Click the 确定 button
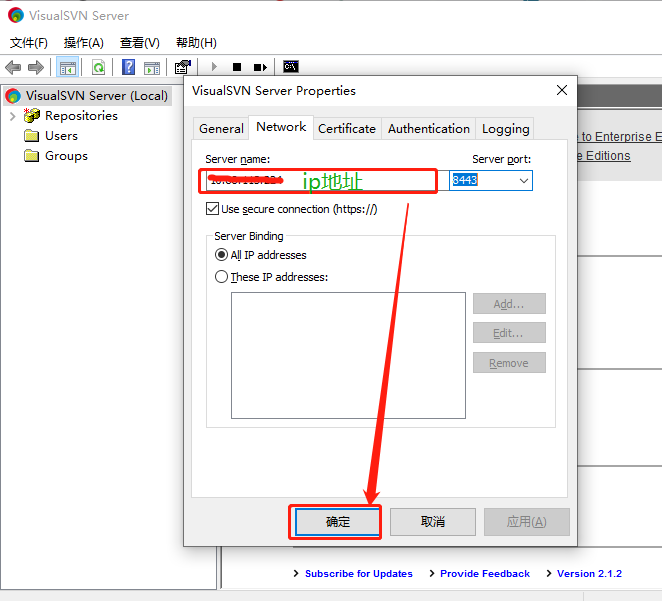Image resolution: width=662 pixels, height=601 pixels. pos(337,522)
